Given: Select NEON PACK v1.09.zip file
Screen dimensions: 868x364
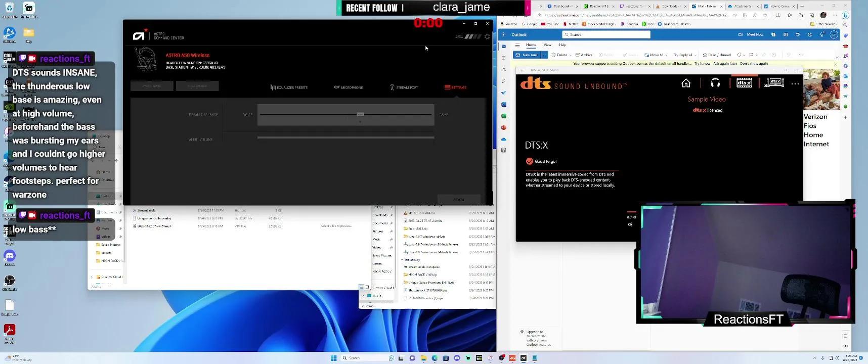Looking at the screenshot, I should click(422, 275).
